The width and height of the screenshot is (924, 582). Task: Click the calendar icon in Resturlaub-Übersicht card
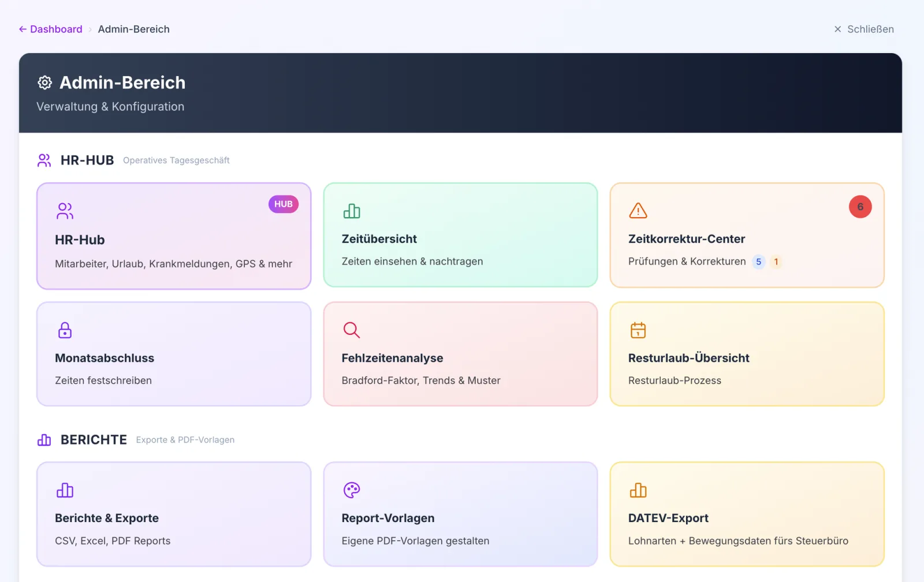638,330
